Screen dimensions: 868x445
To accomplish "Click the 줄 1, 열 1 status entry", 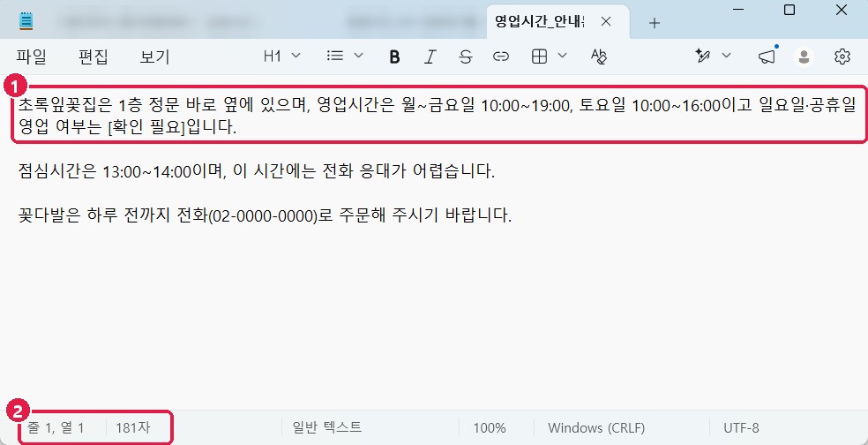I will (56, 428).
